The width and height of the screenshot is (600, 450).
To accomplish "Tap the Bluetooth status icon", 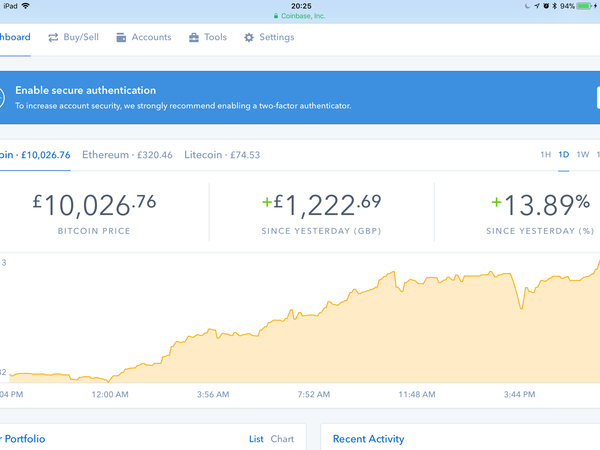I will (554, 6).
